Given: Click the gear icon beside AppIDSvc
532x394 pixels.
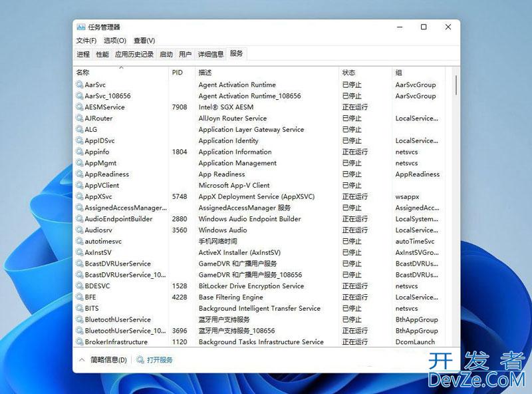Looking at the screenshot, I should tap(79, 140).
